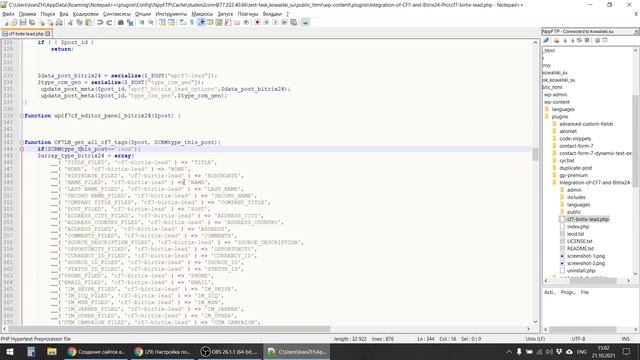640x360 pixels.
Task: Click the Zoom Out toolbar icon
Action: [x=151, y=22]
